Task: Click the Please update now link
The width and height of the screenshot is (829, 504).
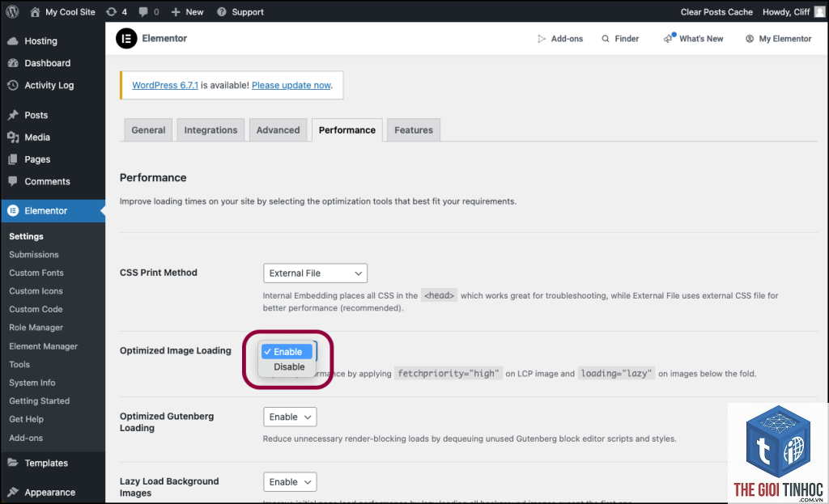Action: click(x=291, y=85)
